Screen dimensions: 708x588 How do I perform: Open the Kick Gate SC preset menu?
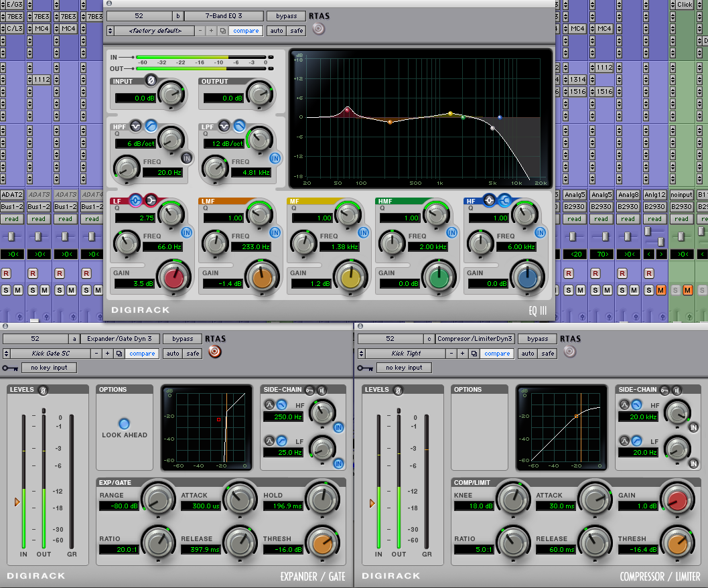click(51, 354)
